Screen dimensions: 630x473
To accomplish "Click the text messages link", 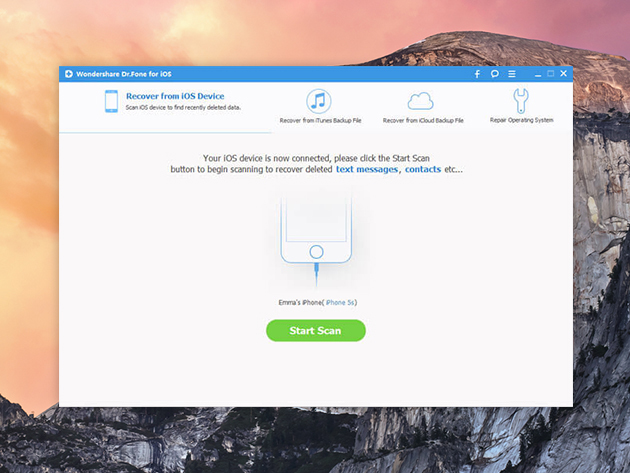I will point(367,169).
